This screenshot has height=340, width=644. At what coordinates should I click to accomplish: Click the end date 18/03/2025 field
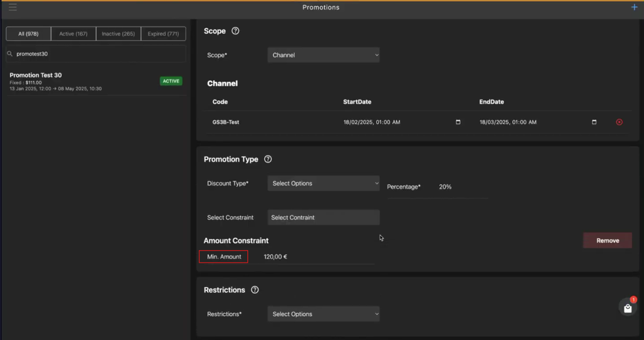click(538, 122)
